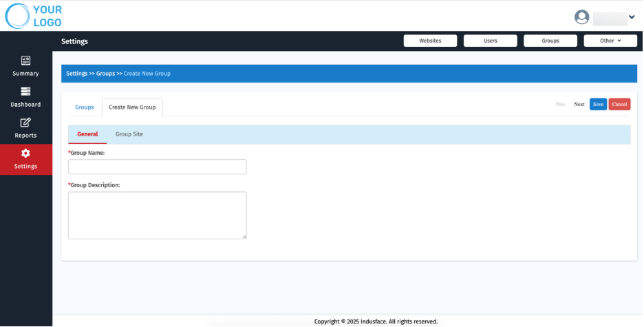The height and width of the screenshot is (327, 644).
Task: Click the user avatar icon
Action: tap(581, 17)
